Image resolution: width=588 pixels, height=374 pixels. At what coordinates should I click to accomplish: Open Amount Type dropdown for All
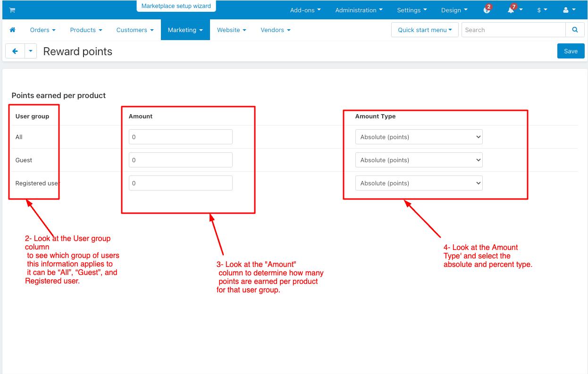[x=419, y=137]
